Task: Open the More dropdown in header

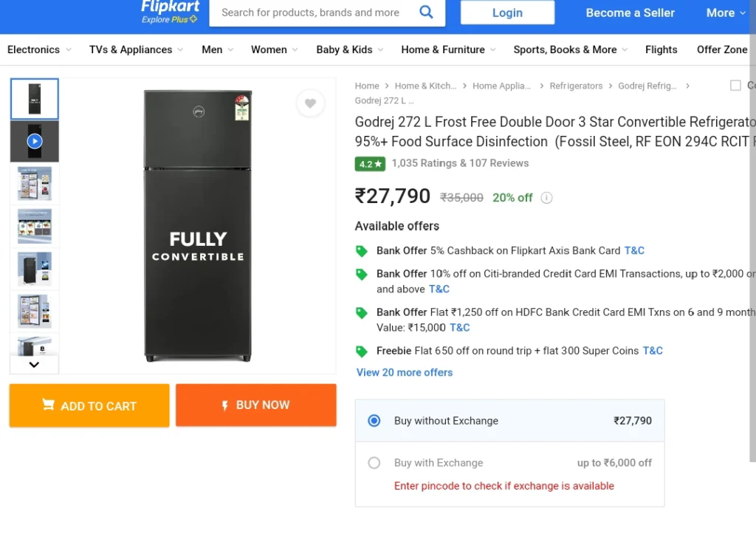Action: (726, 13)
